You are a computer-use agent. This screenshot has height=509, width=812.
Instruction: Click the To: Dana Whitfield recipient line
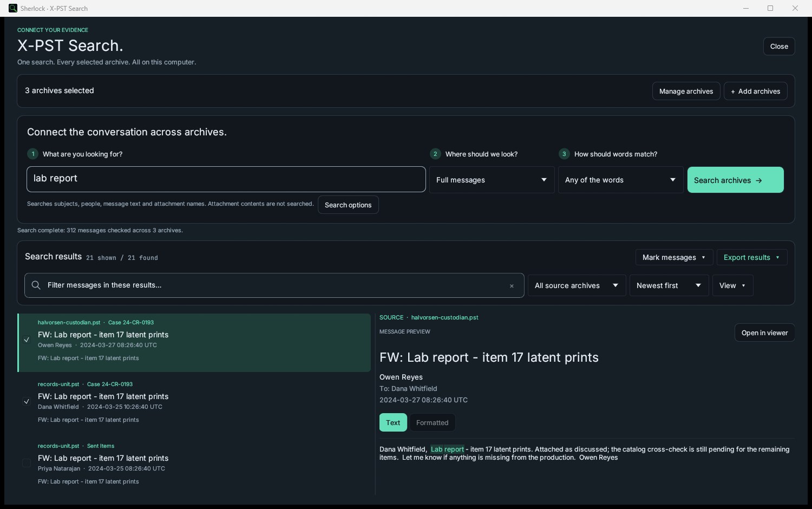click(408, 388)
